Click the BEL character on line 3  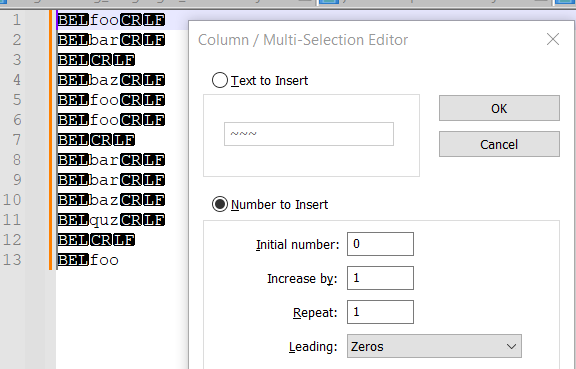pyautogui.click(x=73, y=60)
